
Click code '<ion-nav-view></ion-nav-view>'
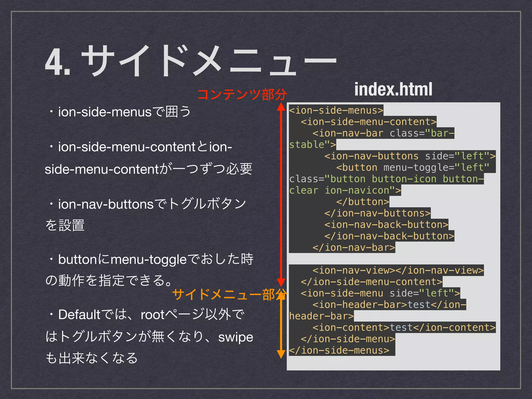click(x=398, y=270)
